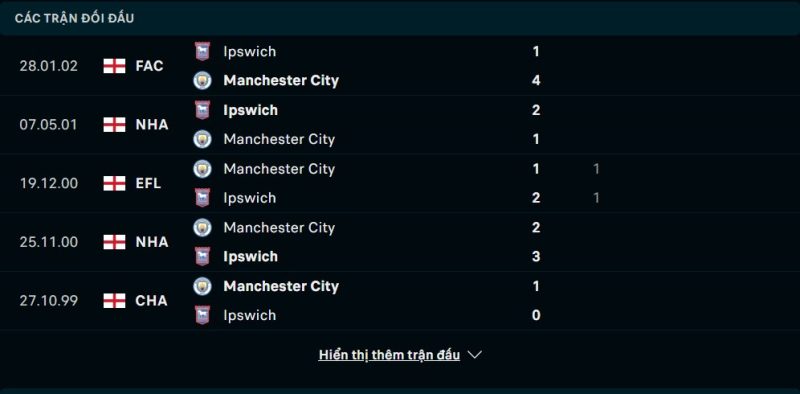Viewport: 800px width, 394px height.
Task: Select the 'CÁC TRẬN ĐỐI ĐẦU' section header
Action: click(74, 18)
